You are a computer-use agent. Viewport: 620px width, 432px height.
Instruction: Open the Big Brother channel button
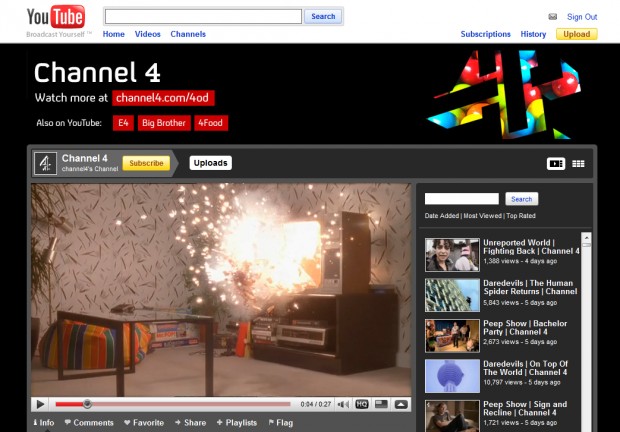click(x=164, y=123)
